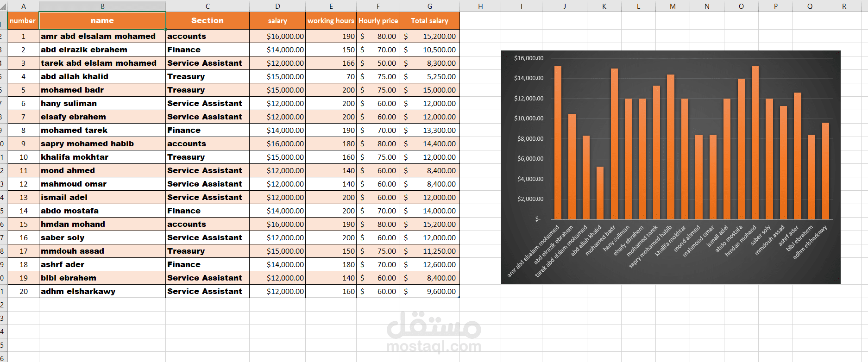Viewport: 868px width, 362px height.
Task: Select the total salary cell showing 13,300.00
Action: tap(429, 130)
